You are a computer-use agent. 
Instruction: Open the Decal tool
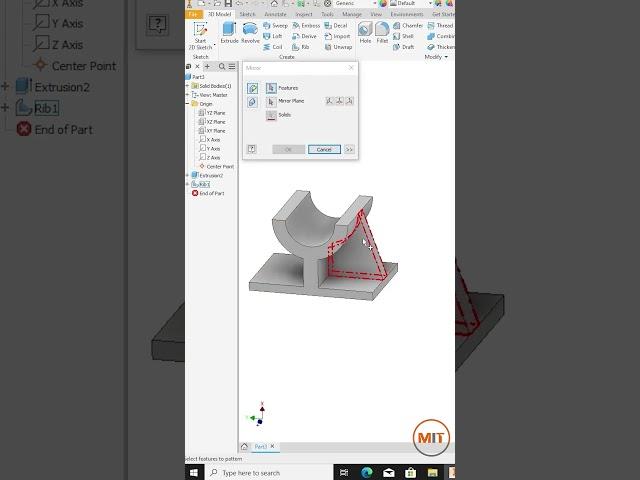click(x=336, y=25)
